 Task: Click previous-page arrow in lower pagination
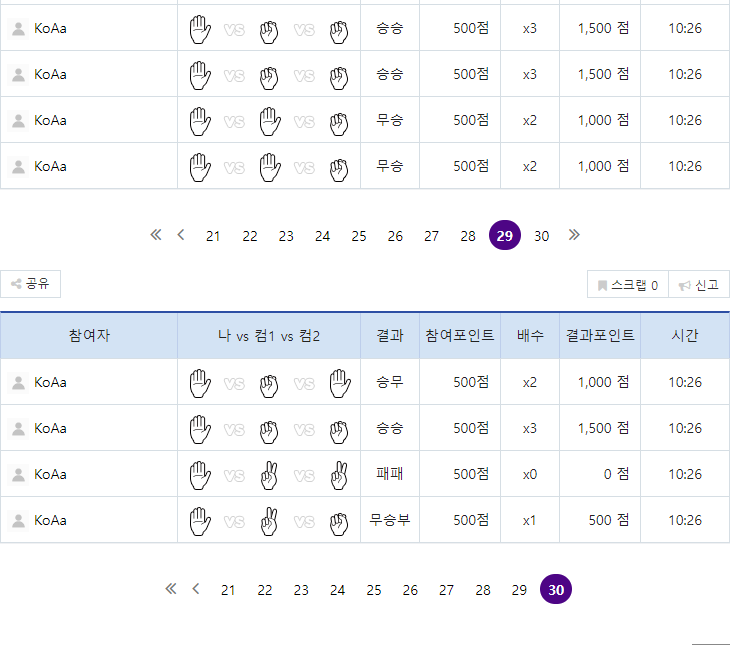[x=196, y=589]
